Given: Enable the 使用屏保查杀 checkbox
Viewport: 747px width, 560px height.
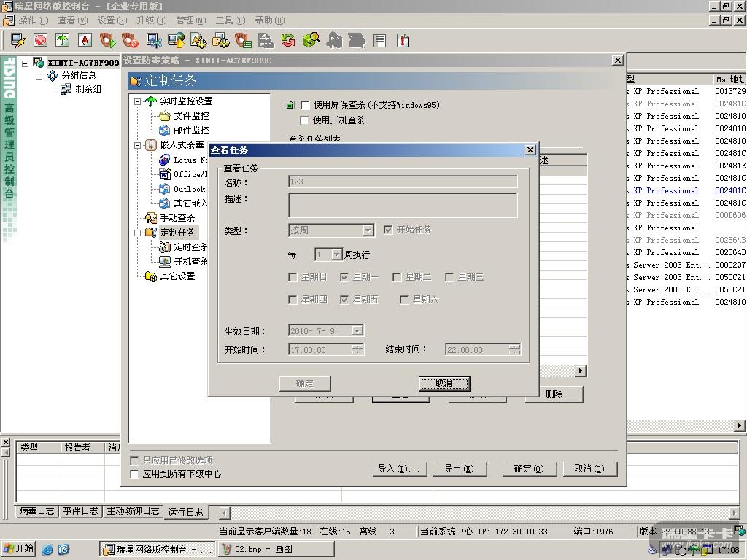Looking at the screenshot, I should (x=305, y=106).
